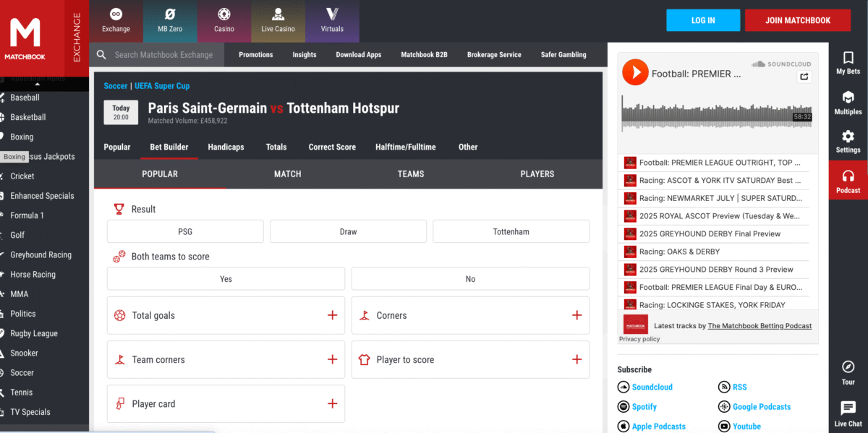Open the Matchbook B2B menu item
868x433 pixels.
coord(425,55)
